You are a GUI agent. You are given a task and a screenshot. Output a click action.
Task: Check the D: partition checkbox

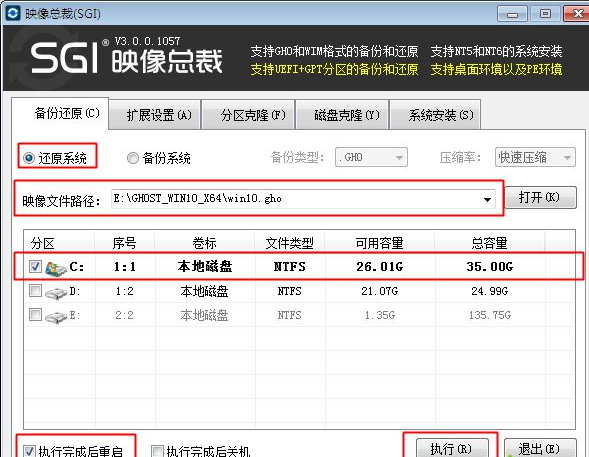click(x=35, y=290)
